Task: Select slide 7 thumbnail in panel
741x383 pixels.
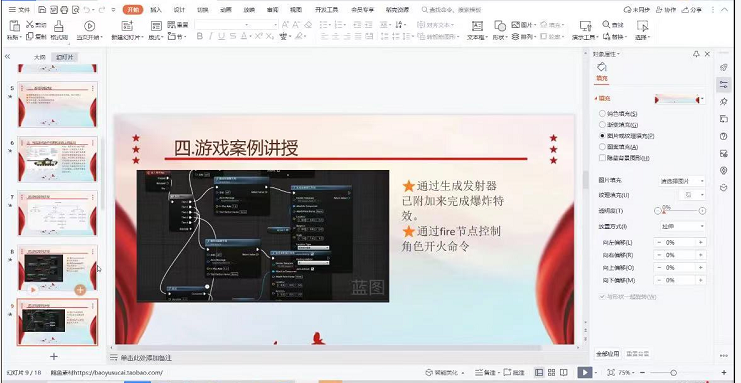Action: coord(58,213)
